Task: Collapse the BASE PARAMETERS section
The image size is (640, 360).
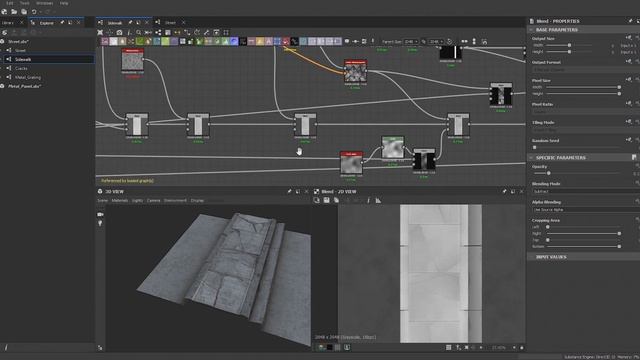Action: [531, 30]
